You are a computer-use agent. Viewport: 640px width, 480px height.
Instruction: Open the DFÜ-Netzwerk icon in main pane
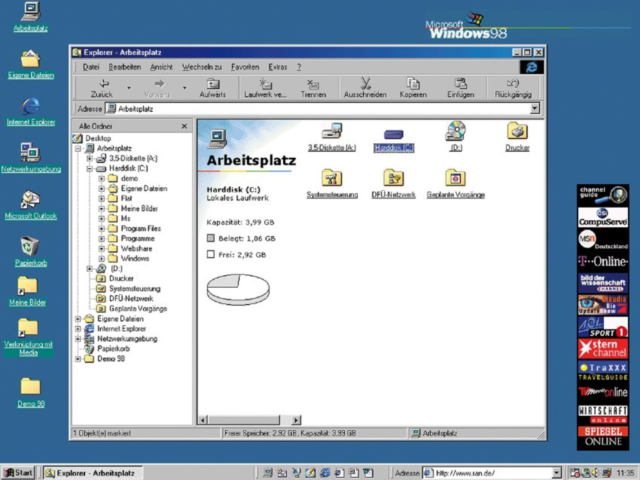[394, 179]
